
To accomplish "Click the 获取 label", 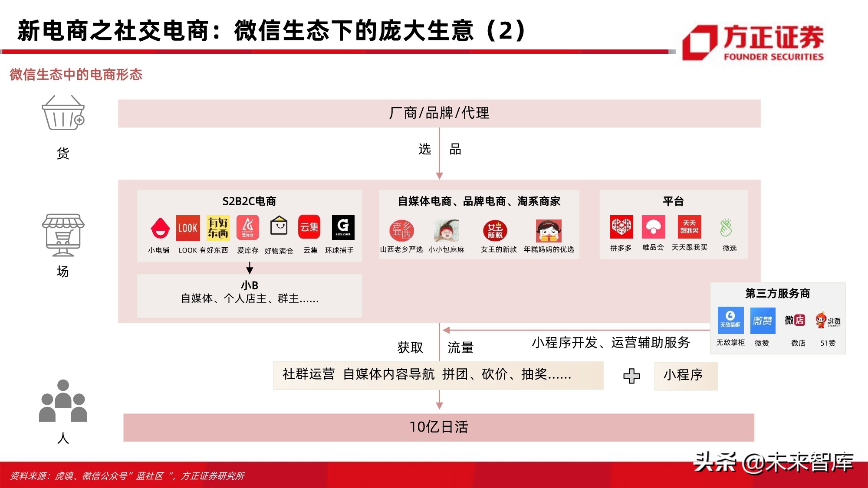I will click(410, 347).
